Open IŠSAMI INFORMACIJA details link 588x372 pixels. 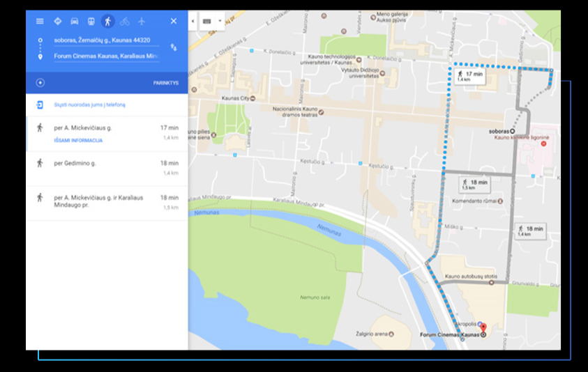[78, 141]
